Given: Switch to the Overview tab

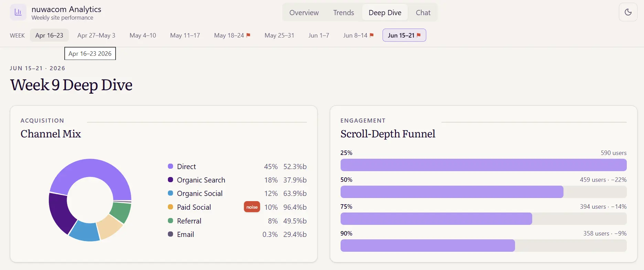Looking at the screenshot, I should click(304, 13).
